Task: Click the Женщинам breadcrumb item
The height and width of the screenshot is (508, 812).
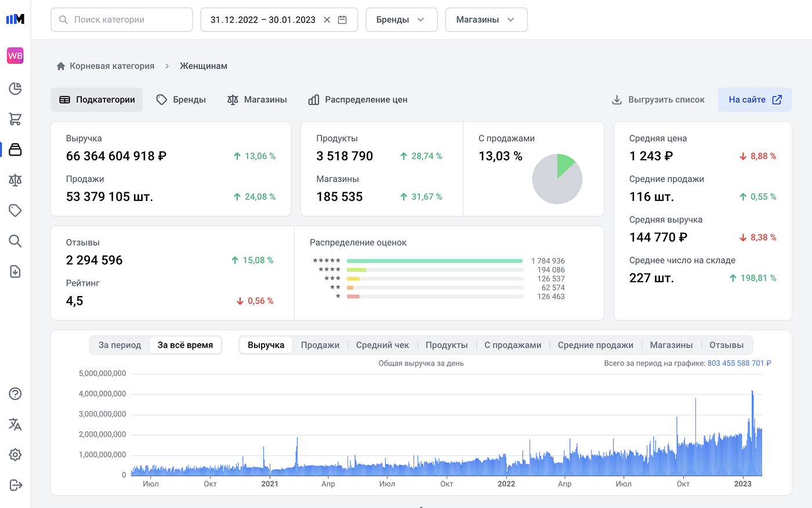Action: coord(204,66)
